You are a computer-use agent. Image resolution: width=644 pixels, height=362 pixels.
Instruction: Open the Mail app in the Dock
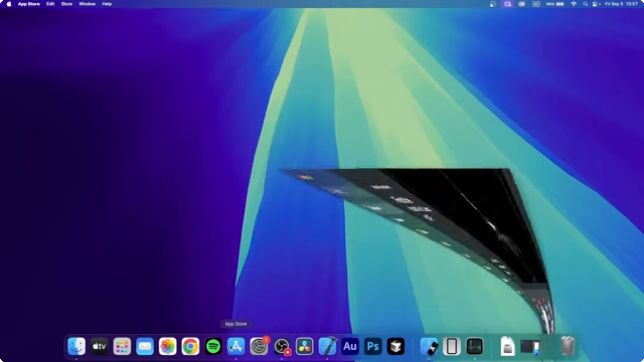click(x=145, y=346)
